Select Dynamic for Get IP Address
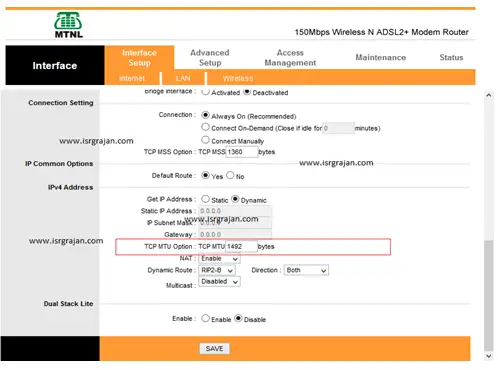This screenshot has width=498, height=370. [235, 199]
